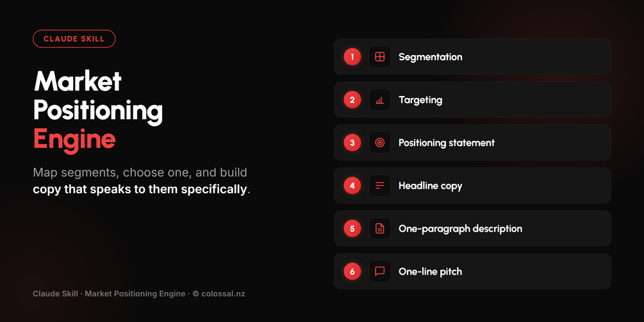The height and width of the screenshot is (322, 644).
Task: Select the red number 3 badge
Action: pos(352,143)
